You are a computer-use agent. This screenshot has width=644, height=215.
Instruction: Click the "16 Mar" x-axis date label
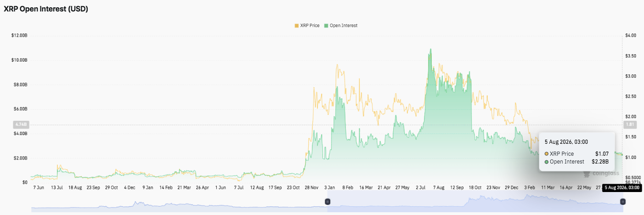[x=366, y=188]
